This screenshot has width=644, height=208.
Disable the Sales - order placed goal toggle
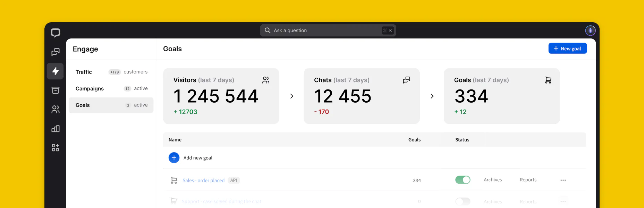tap(463, 180)
